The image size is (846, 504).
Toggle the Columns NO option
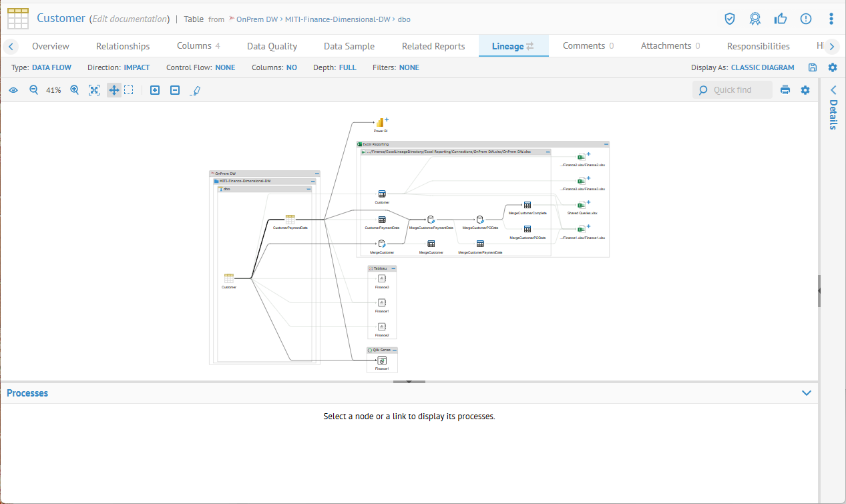(291, 67)
